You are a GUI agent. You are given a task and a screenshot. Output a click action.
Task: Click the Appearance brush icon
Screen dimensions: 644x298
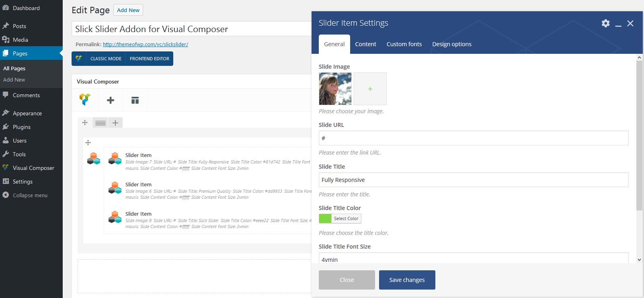(x=6, y=113)
